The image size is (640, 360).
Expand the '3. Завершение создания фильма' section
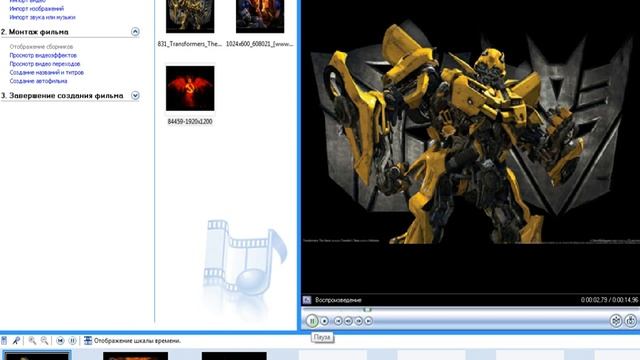(x=135, y=96)
